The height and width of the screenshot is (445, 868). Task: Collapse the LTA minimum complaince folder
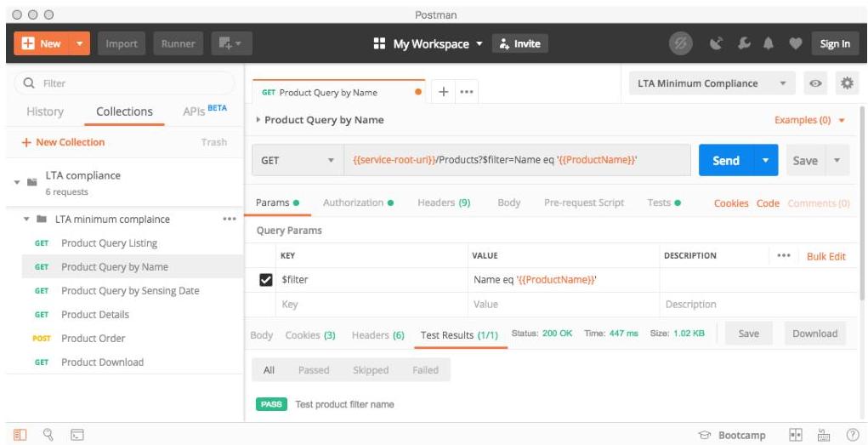tap(26, 220)
